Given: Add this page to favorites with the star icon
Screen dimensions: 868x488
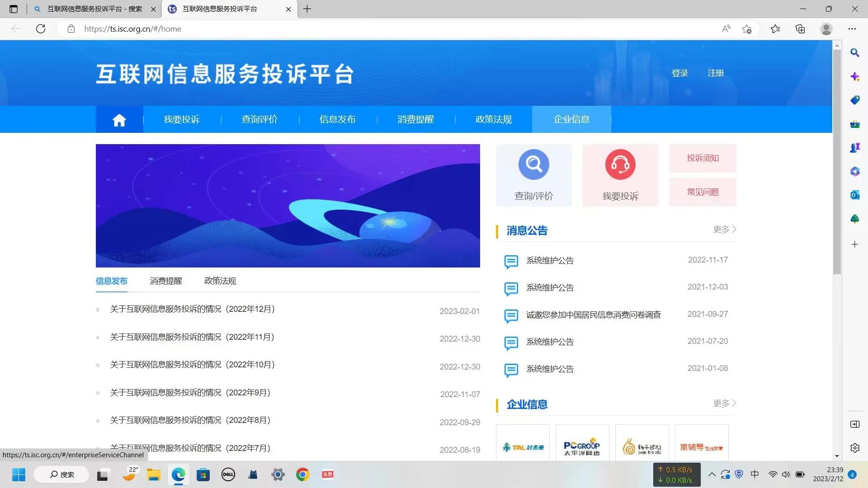Looking at the screenshot, I should (x=747, y=28).
